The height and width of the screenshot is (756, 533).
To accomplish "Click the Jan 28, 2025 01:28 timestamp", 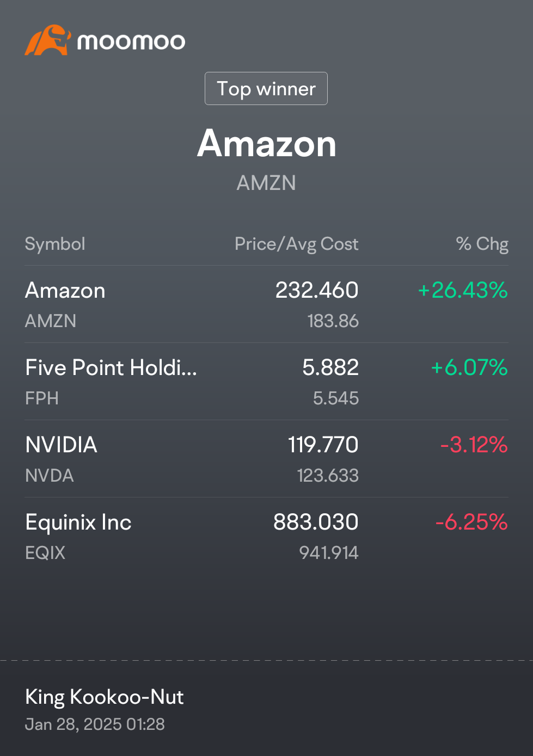I will coord(95,724).
